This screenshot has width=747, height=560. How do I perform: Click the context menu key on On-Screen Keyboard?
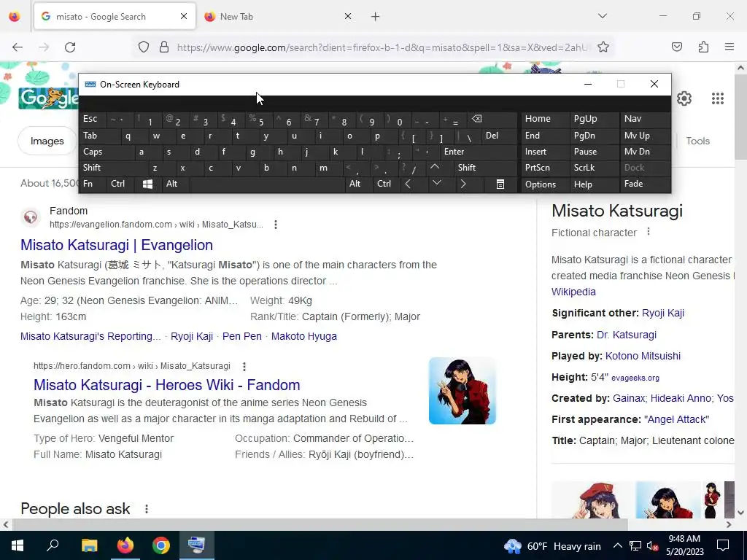(x=500, y=184)
